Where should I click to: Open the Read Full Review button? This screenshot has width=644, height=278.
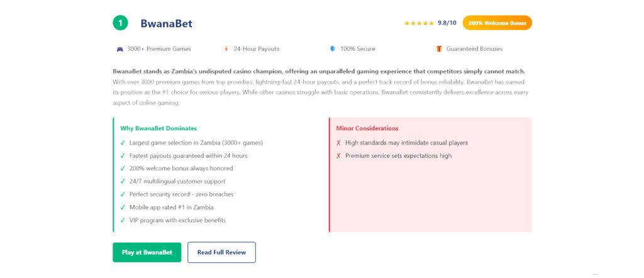coord(221,252)
